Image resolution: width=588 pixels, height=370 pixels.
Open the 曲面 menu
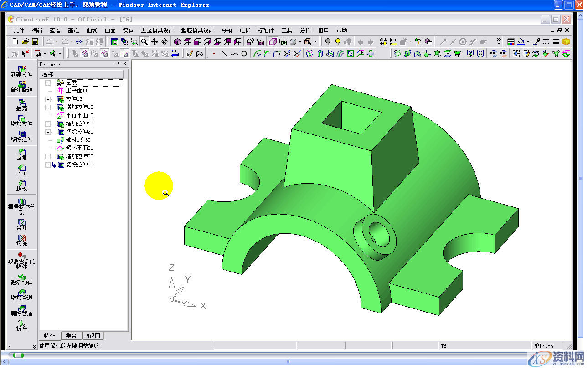(110, 31)
